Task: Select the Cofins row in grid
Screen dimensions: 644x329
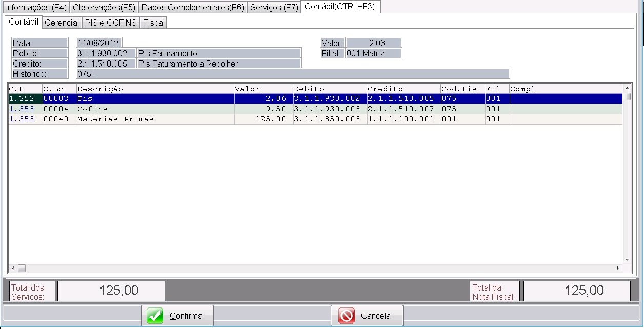Action: tap(154, 109)
